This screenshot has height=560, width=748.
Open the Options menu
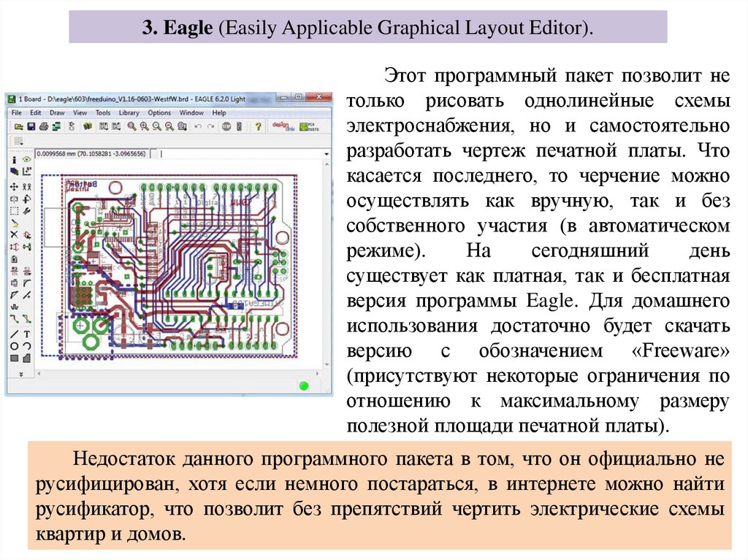(x=159, y=112)
